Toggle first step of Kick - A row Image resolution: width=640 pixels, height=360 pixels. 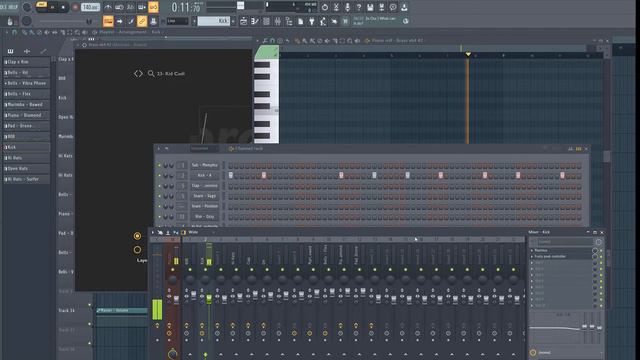coord(231,176)
